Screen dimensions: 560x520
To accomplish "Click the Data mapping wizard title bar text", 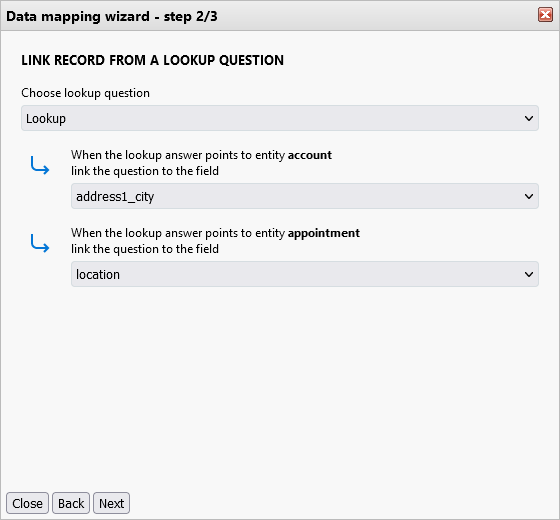I will click(x=112, y=16).
